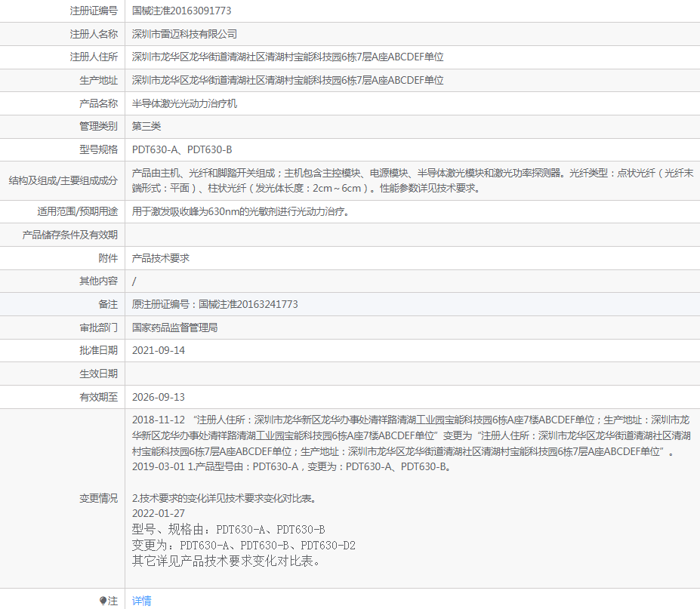Click the 结构及组成 description text
This screenshot has width=700, height=609.
(x=408, y=180)
